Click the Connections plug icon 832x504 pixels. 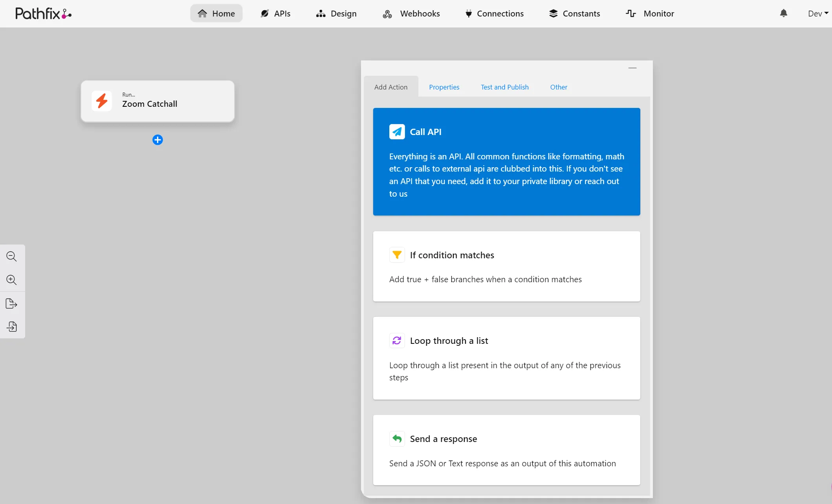[469, 14]
